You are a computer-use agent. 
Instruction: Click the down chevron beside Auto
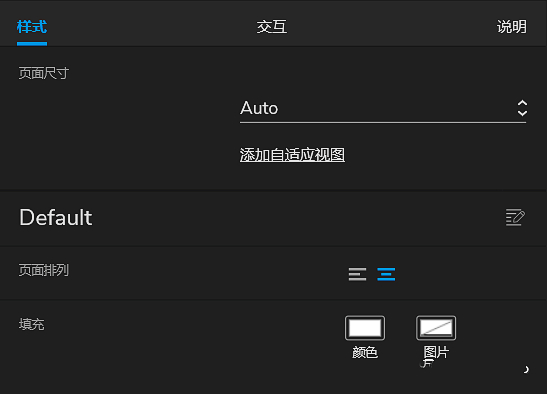pos(522,113)
